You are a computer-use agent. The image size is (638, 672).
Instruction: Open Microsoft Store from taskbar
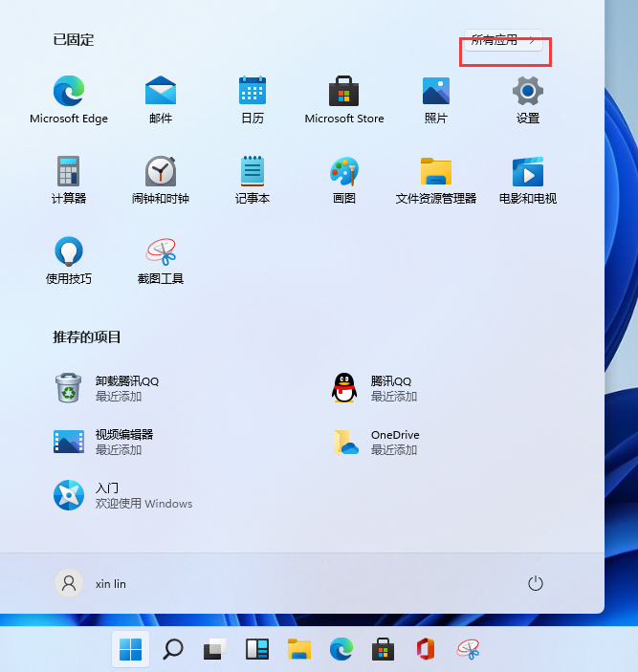[383, 649]
